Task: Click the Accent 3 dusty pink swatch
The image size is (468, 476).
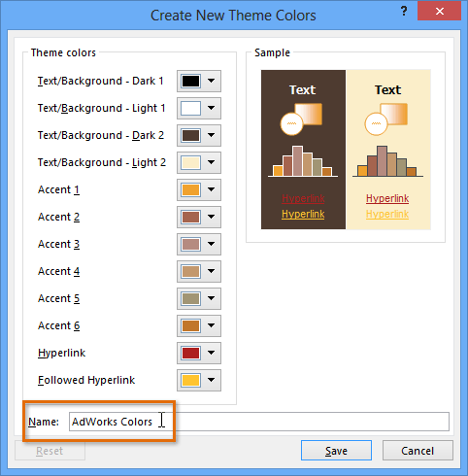Action: coord(190,244)
